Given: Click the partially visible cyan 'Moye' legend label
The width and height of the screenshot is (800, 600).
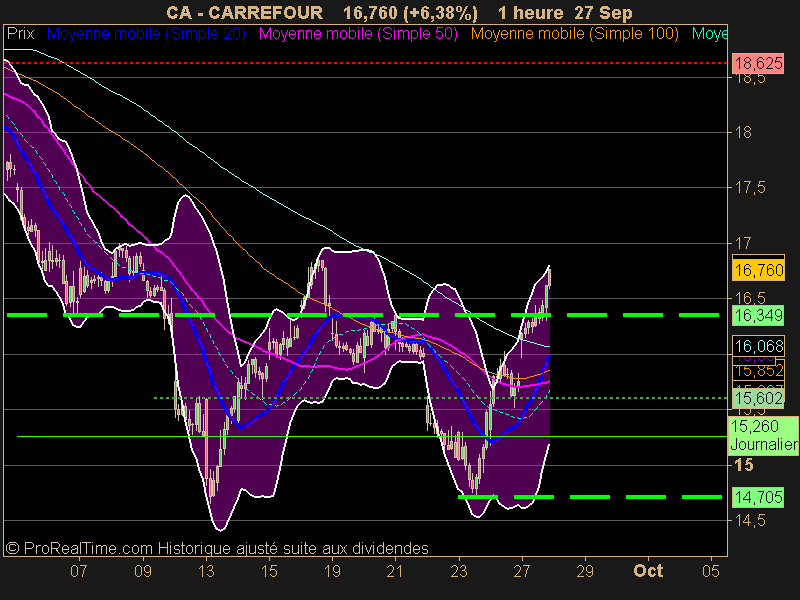Looking at the screenshot, I should tap(709, 34).
